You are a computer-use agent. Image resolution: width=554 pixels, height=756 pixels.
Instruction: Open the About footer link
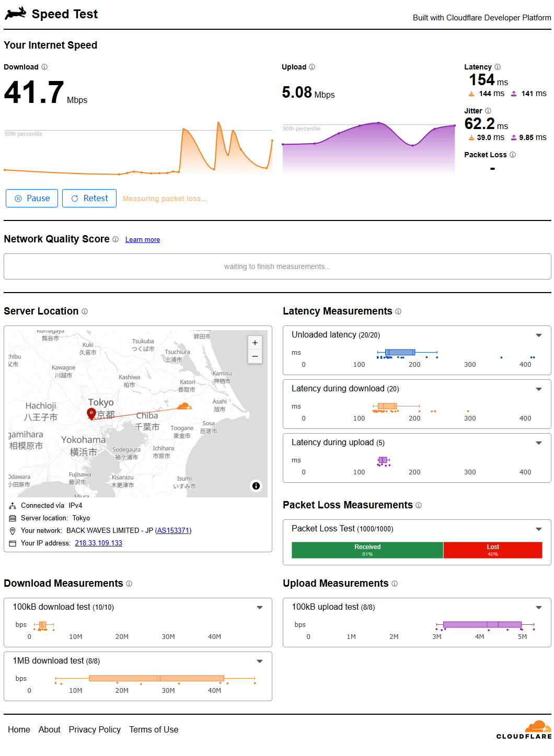tap(49, 729)
